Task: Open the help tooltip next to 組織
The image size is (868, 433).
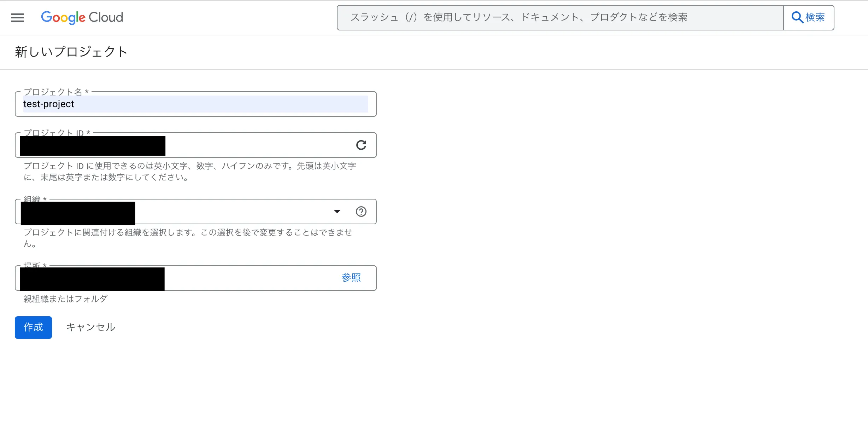Action: point(361,212)
